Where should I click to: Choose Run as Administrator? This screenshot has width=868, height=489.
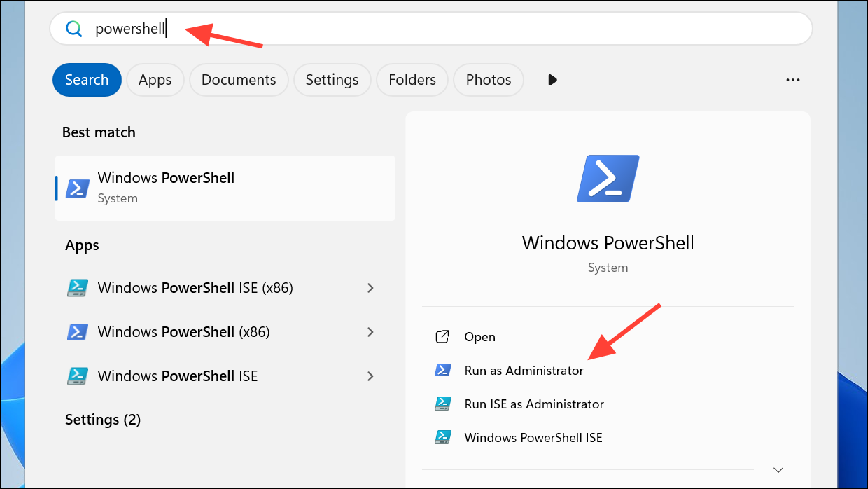(524, 371)
